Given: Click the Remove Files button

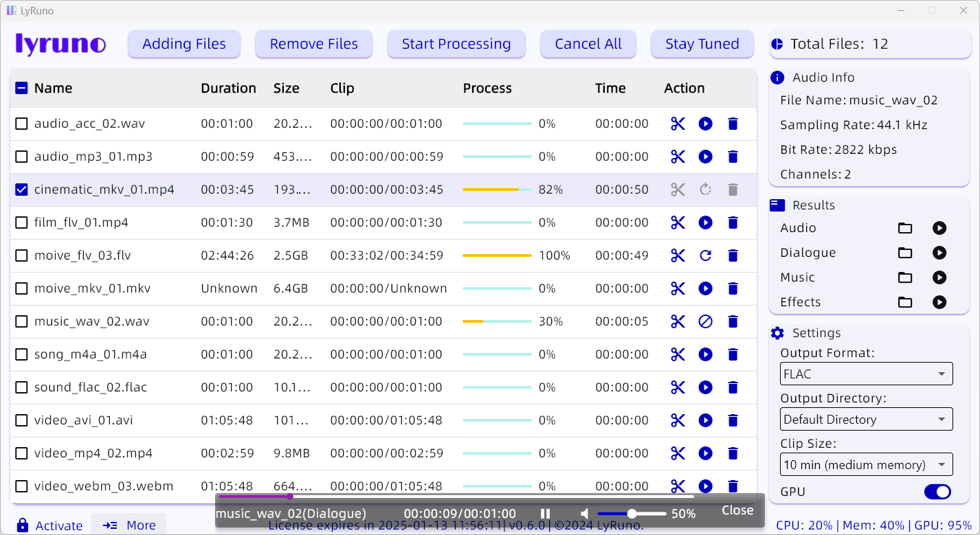Looking at the screenshot, I should [314, 44].
